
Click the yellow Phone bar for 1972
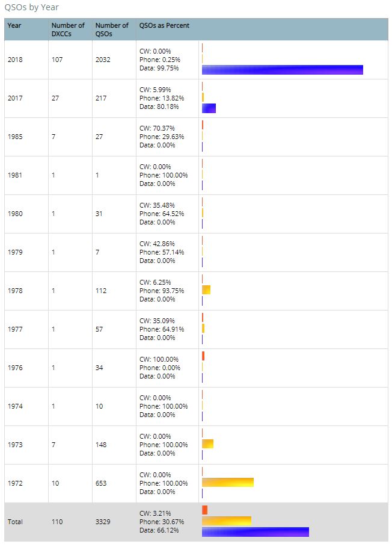pyautogui.click(x=228, y=483)
